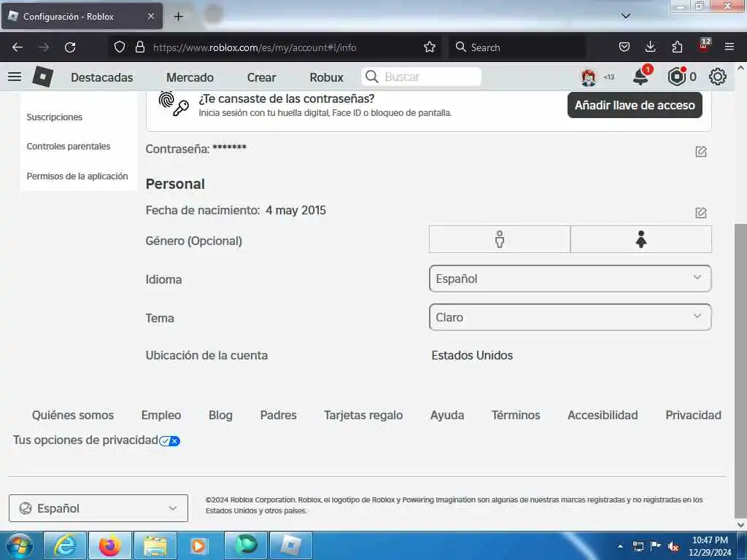Open the extension icon with 12 badge
Viewport: 747px width, 560px height.
704,46
